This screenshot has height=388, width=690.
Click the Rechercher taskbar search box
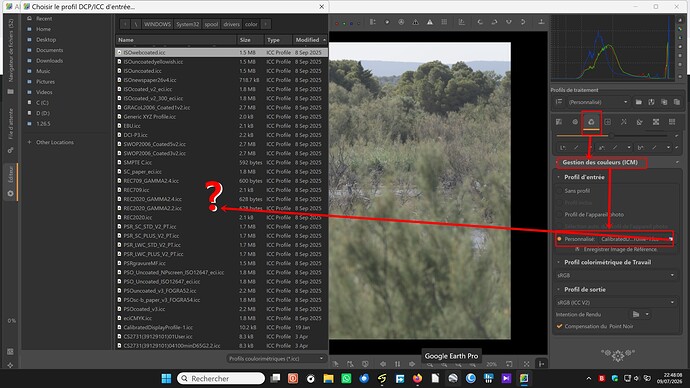click(x=221, y=378)
